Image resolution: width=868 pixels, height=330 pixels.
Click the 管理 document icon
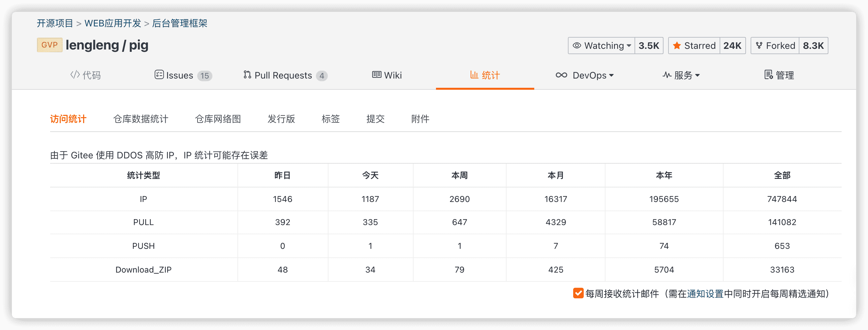pos(769,75)
